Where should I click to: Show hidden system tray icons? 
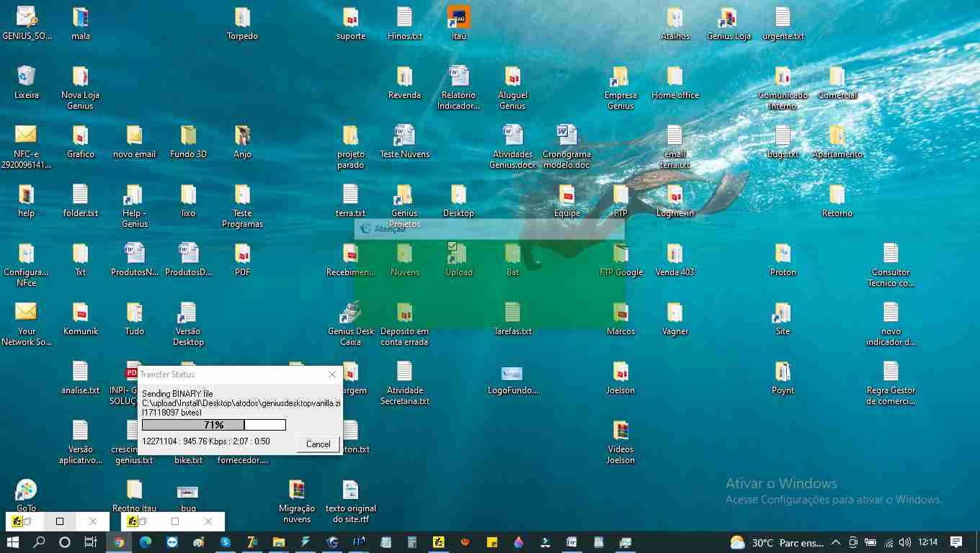tap(836, 542)
